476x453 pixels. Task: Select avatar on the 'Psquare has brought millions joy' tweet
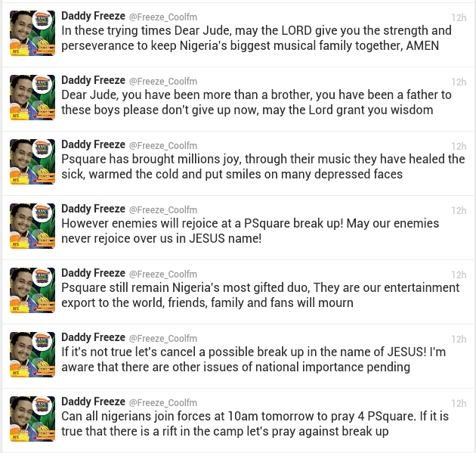(32, 162)
